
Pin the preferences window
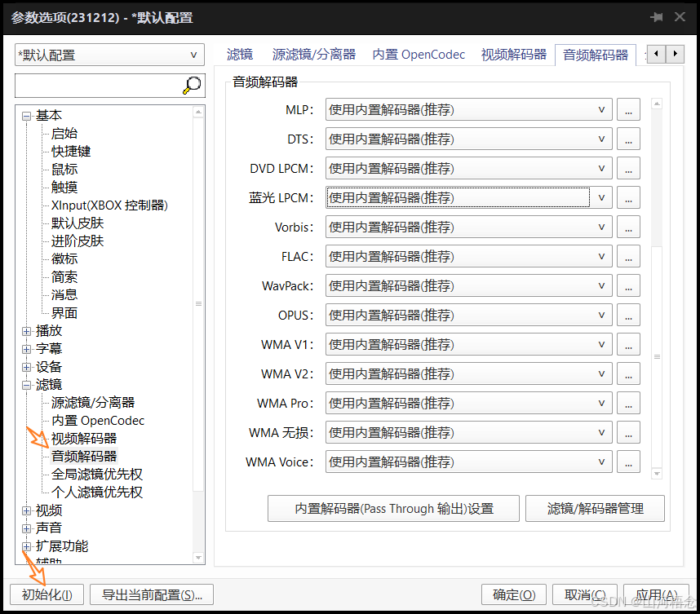coord(656,17)
